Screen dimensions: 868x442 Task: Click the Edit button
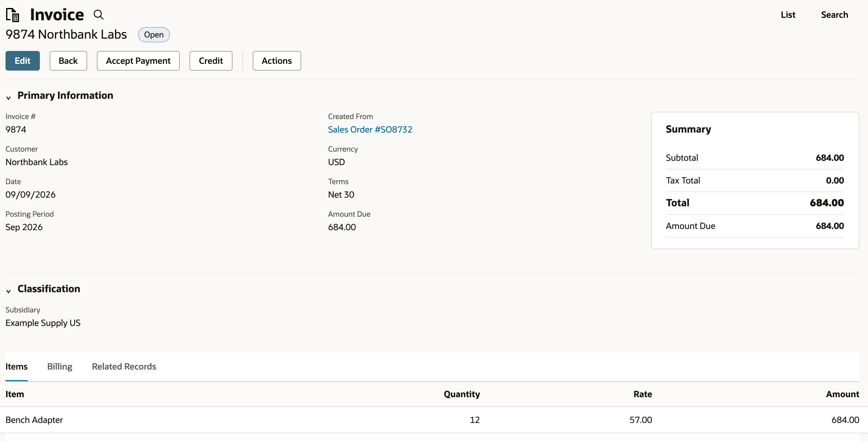click(23, 61)
